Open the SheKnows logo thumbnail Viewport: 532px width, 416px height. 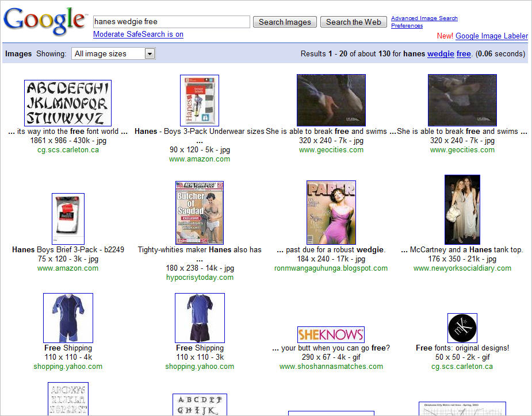pyautogui.click(x=331, y=334)
